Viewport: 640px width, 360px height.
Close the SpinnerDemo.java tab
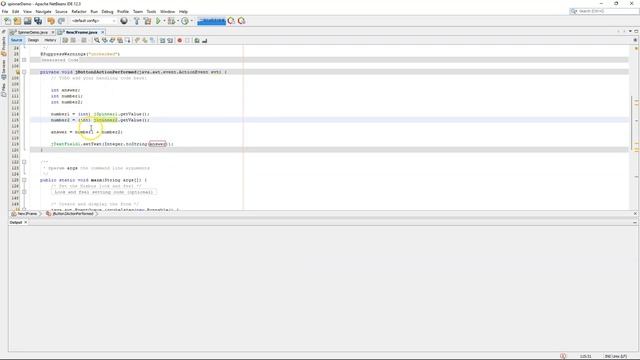(53, 32)
